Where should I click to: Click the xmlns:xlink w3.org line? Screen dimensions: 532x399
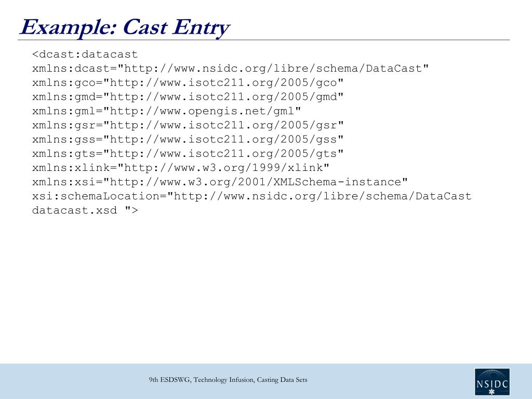(x=181, y=168)
